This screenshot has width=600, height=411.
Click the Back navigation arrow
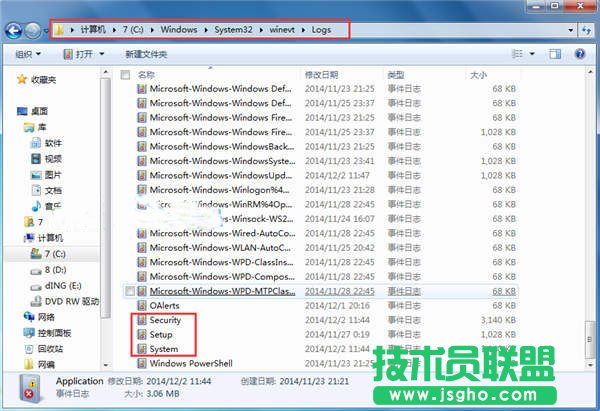pos(14,30)
